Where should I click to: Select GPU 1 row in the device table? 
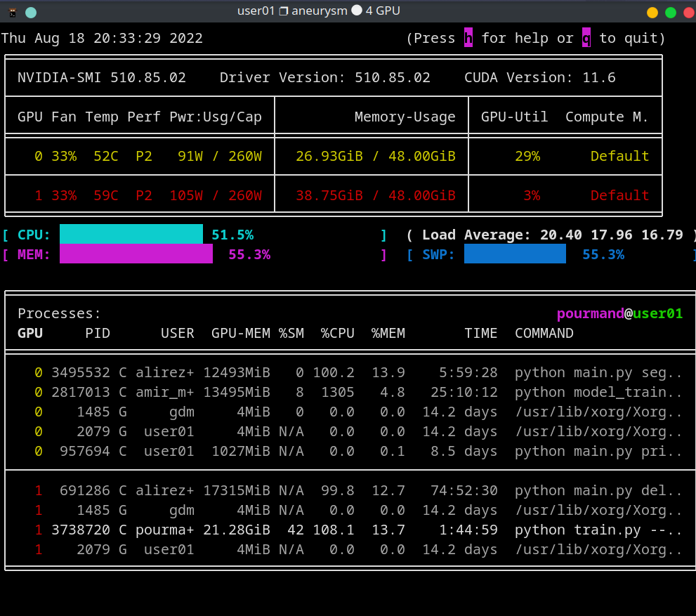point(333,195)
